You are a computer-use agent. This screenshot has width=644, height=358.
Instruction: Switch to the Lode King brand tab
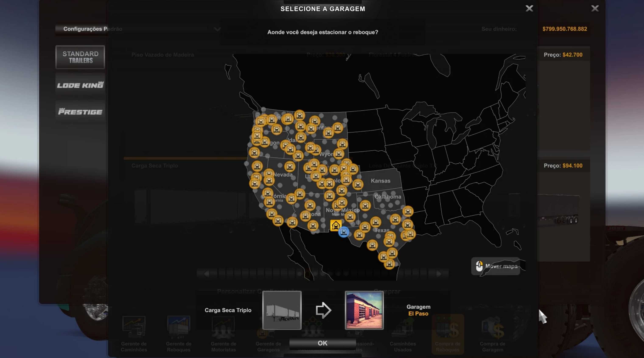80,85
